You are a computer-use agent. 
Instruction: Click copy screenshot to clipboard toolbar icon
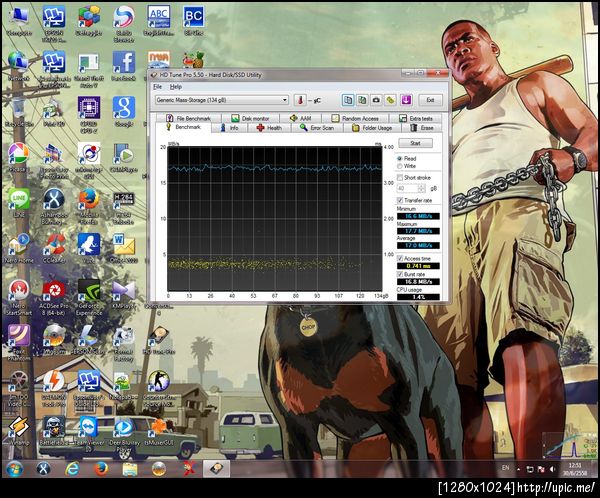(362, 100)
